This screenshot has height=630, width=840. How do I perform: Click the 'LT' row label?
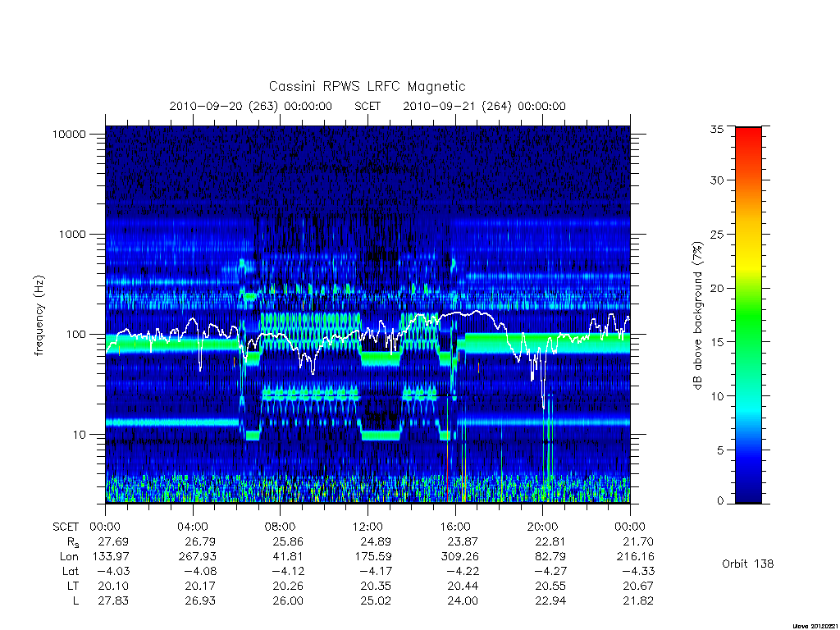point(73,586)
